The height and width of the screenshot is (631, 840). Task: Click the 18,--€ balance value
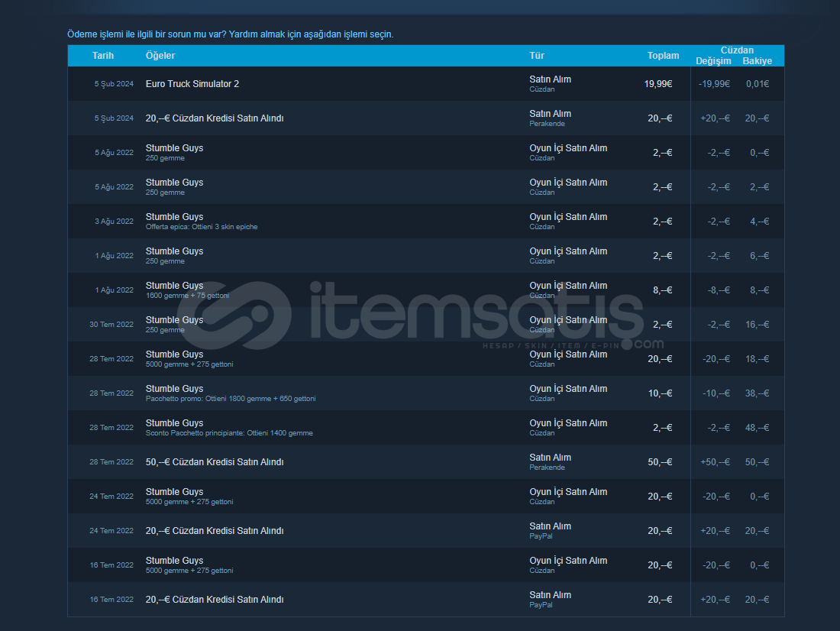pyautogui.click(x=757, y=358)
